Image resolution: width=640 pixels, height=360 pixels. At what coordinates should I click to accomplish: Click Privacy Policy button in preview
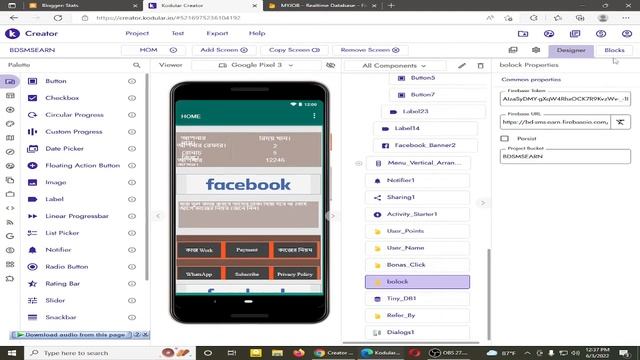295,274
